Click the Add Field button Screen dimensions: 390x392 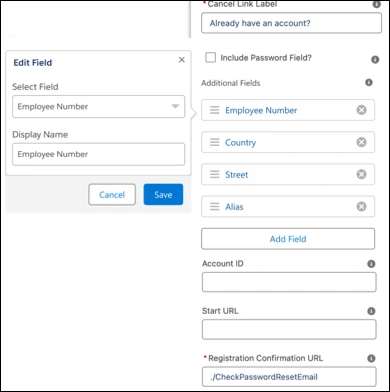pyautogui.click(x=288, y=239)
